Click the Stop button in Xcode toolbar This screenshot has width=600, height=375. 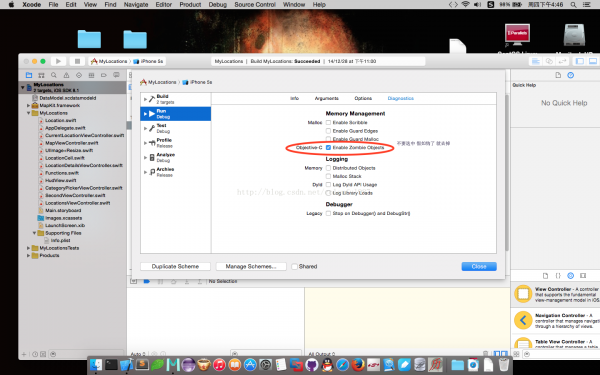(x=77, y=61)
